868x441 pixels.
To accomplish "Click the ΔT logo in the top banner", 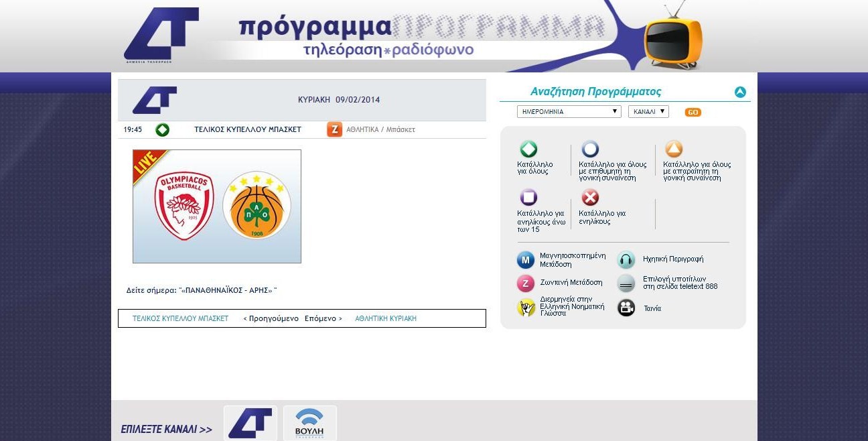I will 162,35.
